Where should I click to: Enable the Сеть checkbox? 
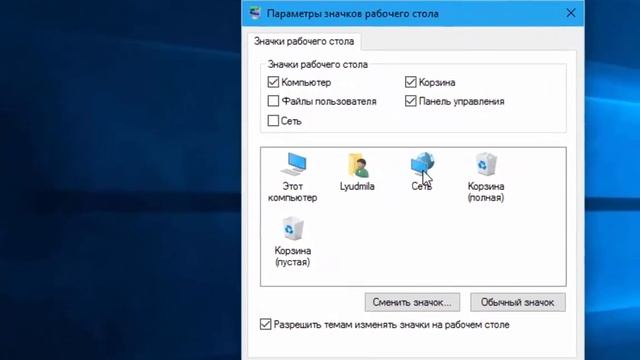273,120
